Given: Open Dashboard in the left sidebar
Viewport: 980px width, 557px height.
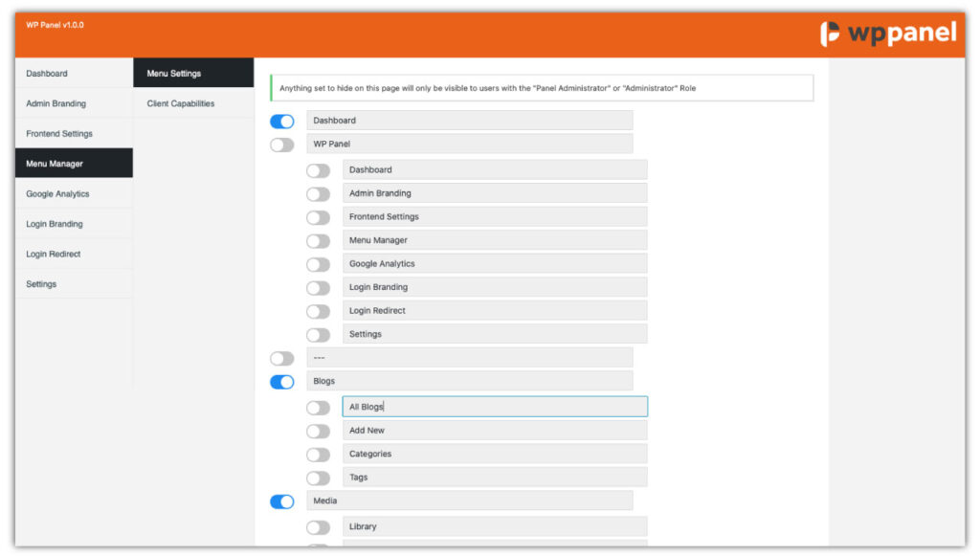Looking at the screenshot, I should (74, 73).
